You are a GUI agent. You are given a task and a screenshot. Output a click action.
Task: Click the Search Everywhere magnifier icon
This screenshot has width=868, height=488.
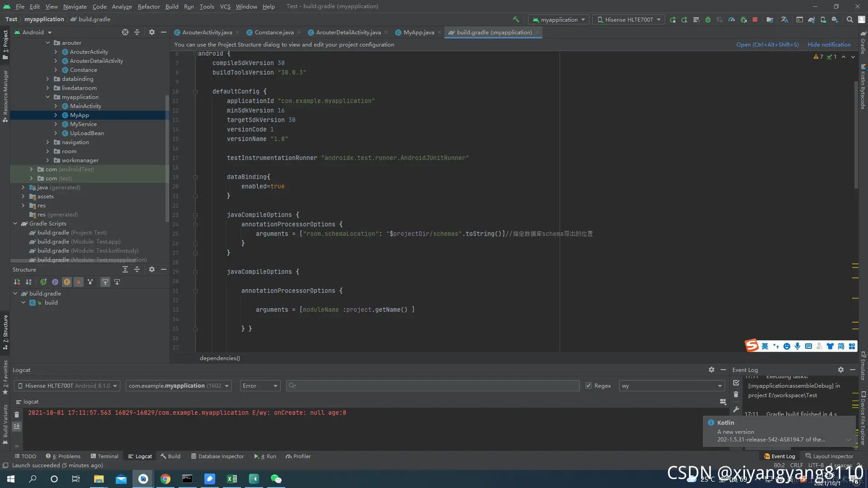tap(850, 19)
